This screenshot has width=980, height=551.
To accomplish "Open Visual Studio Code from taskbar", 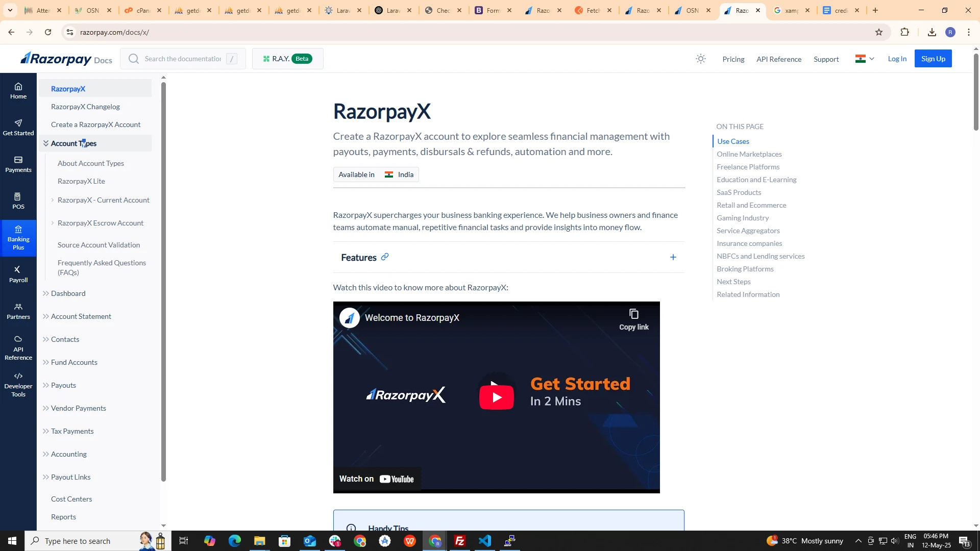I will pos(485,541).
